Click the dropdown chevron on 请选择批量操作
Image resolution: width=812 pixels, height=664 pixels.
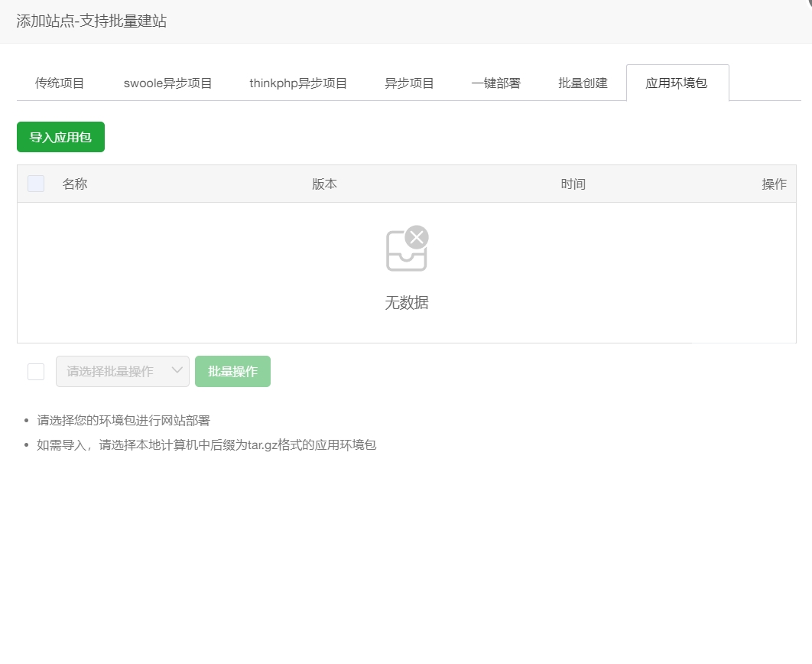(x=178, y=371)
